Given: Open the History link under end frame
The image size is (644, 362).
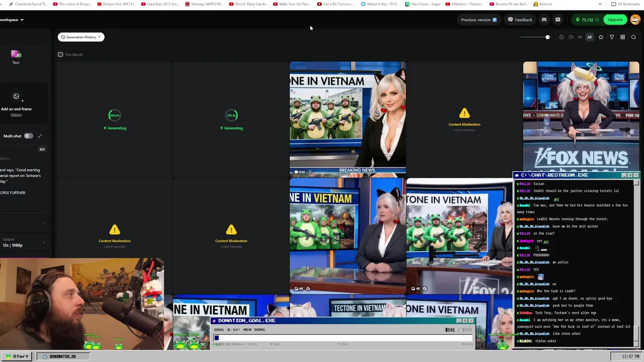Looking at the screenshot, I should 16,115.
